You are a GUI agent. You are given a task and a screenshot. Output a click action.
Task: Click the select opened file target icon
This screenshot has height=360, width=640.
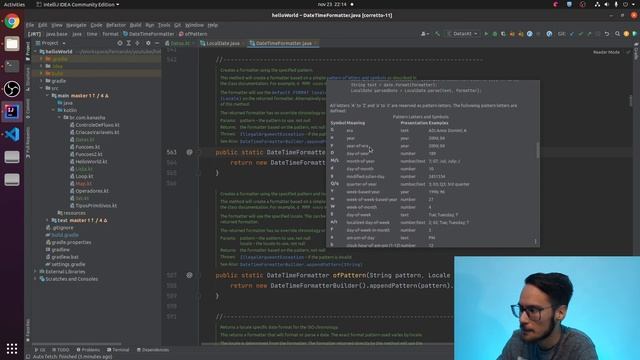click(x=120, y=43)
